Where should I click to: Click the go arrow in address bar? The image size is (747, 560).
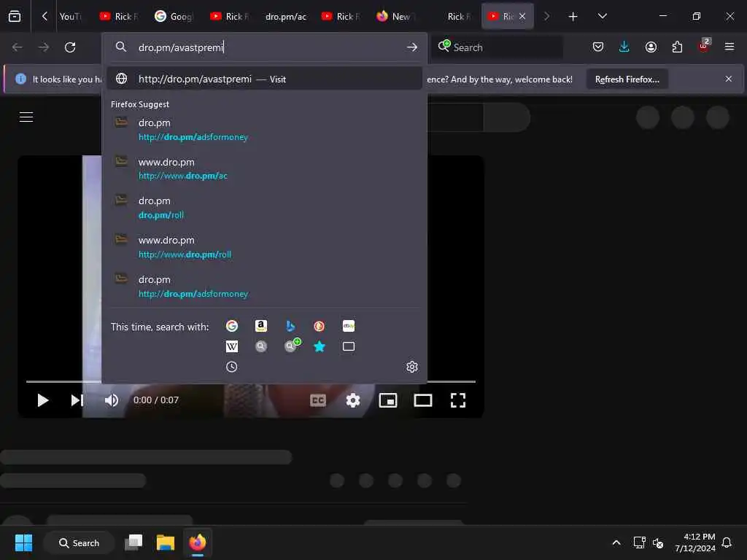coord(412,47)
